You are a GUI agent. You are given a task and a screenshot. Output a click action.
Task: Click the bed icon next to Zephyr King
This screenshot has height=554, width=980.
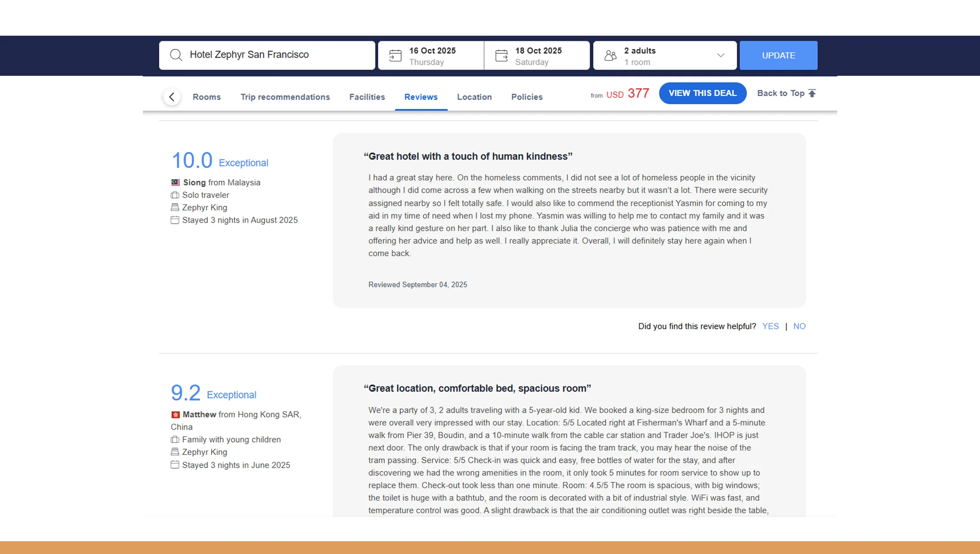click(x=174, y=207)
